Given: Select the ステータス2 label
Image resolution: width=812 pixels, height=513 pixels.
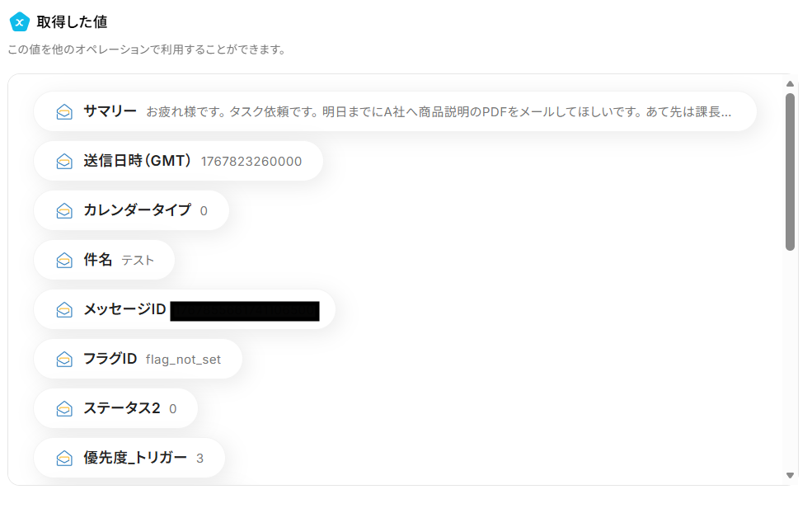Looking at the screenshot, I should coord(121,408).
